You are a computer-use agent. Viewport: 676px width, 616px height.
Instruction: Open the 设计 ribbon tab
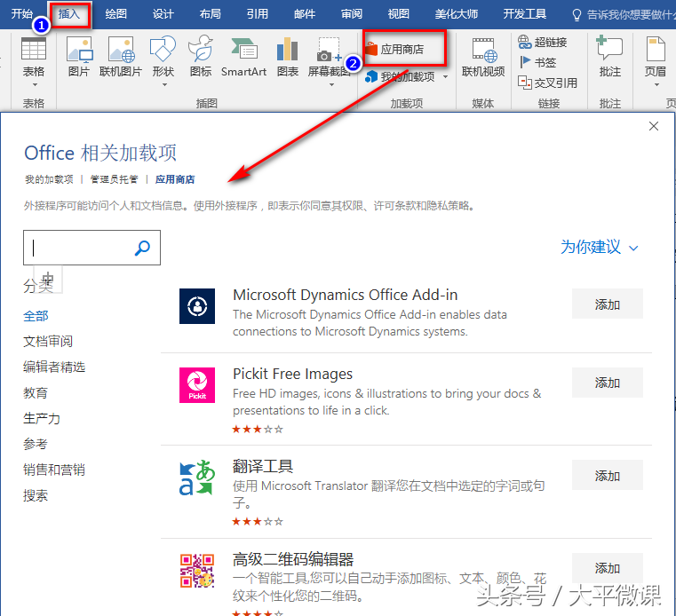click(163, 14)
